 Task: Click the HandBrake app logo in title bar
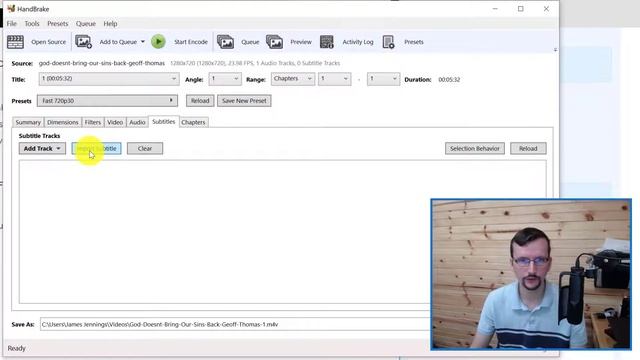[11, 9]
